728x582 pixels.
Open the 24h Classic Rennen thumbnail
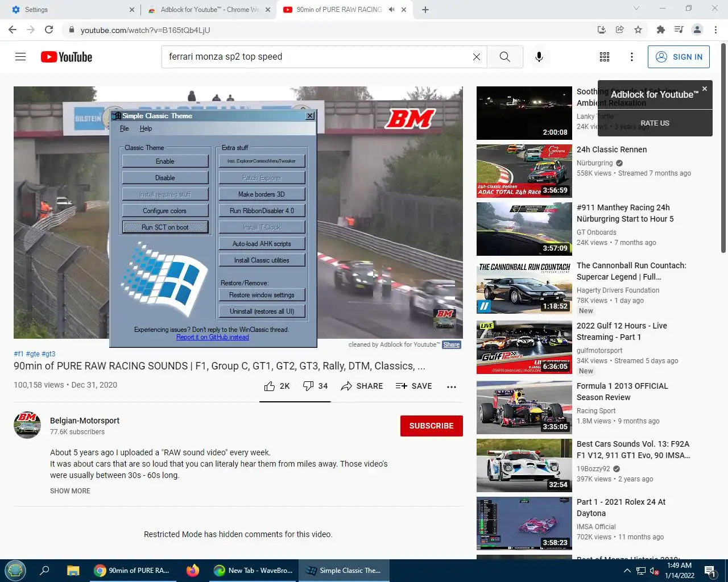[x=524, y=171]
